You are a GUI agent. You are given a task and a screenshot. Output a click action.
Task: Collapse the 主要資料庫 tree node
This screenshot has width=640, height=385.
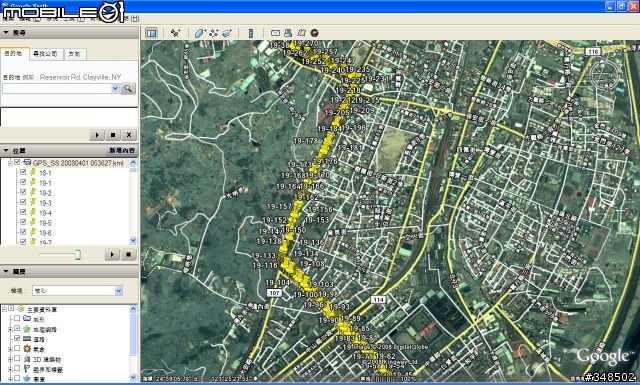click(4, 309)
